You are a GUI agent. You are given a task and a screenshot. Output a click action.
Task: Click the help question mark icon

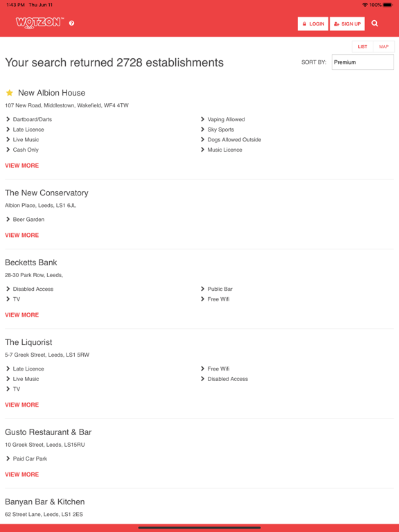(71, 23)
